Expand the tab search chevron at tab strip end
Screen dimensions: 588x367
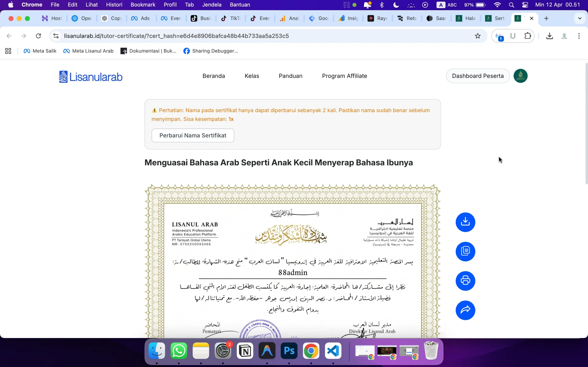point(580,18)
